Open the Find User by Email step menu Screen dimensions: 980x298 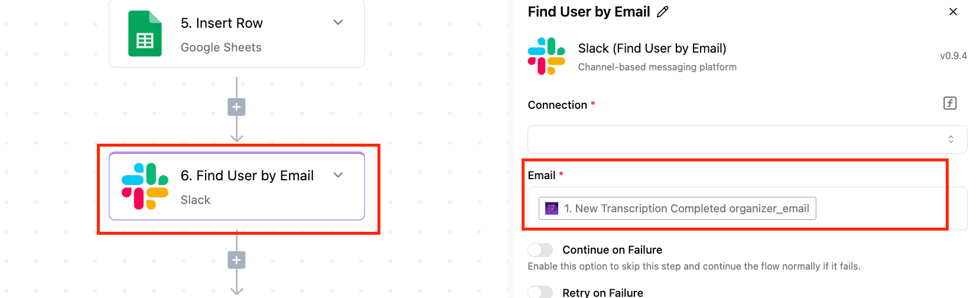[338, 175]
